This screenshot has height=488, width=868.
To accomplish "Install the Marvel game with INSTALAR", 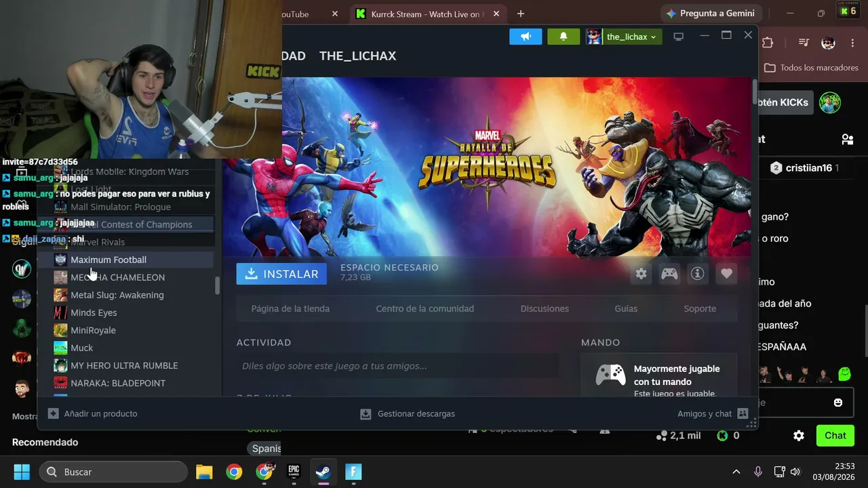I will (x=281, y=274).
